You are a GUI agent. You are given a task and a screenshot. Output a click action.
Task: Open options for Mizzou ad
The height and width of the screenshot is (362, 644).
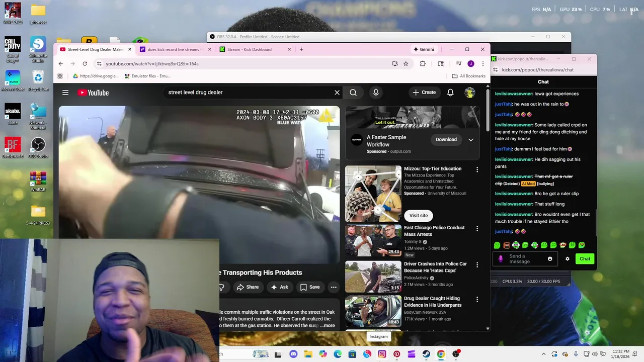477,170
